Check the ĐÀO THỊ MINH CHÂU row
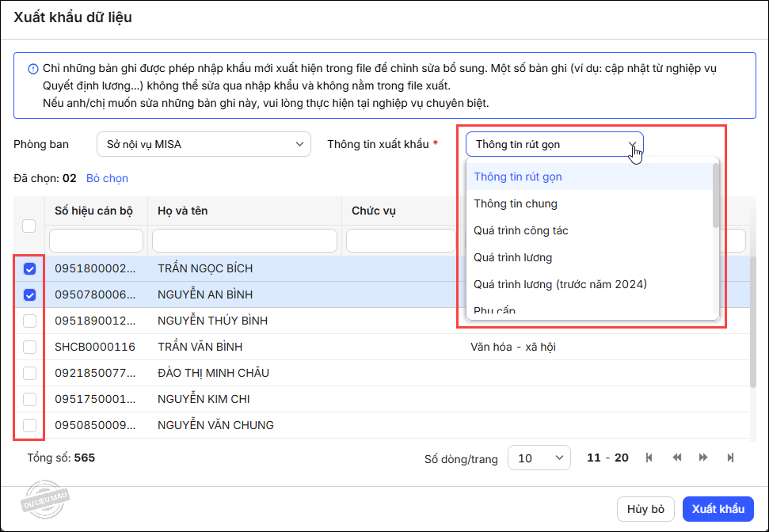 tap(29, 373)
